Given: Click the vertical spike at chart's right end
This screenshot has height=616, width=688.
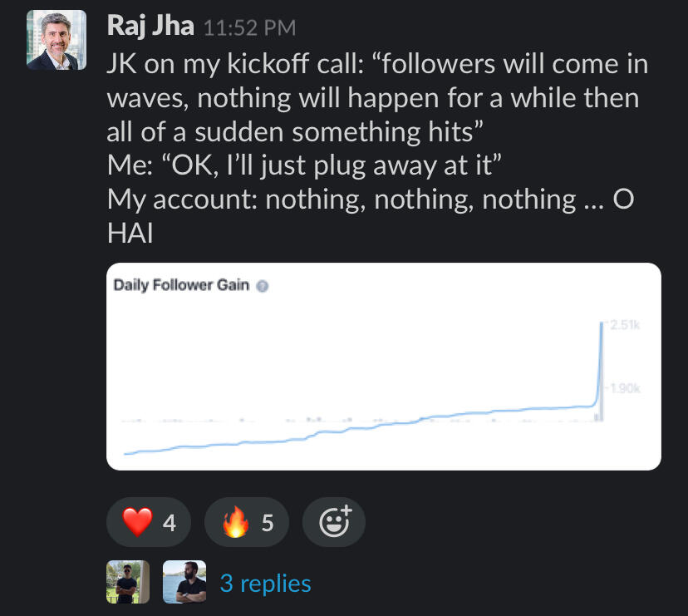Looking at the screenshot, I should [x=600, y=366].
